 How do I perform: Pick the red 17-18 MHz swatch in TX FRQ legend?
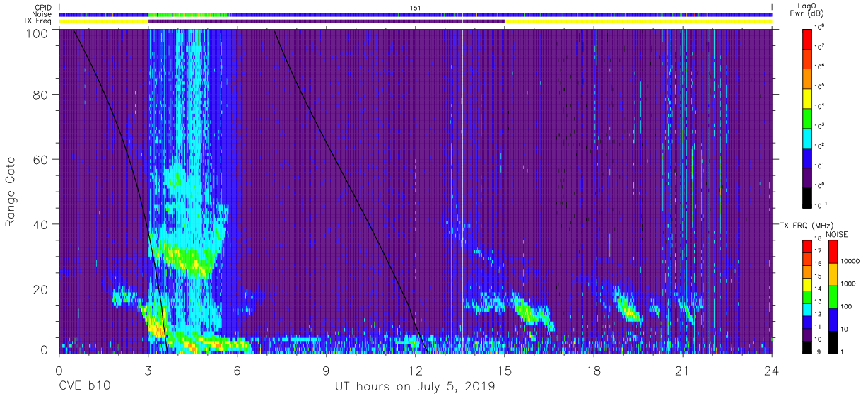click(808, 247)
